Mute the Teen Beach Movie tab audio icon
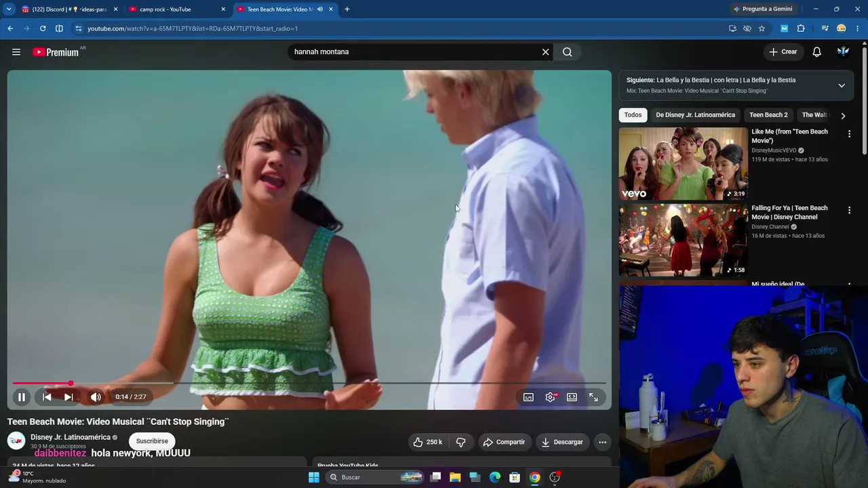 click(320, 9)
